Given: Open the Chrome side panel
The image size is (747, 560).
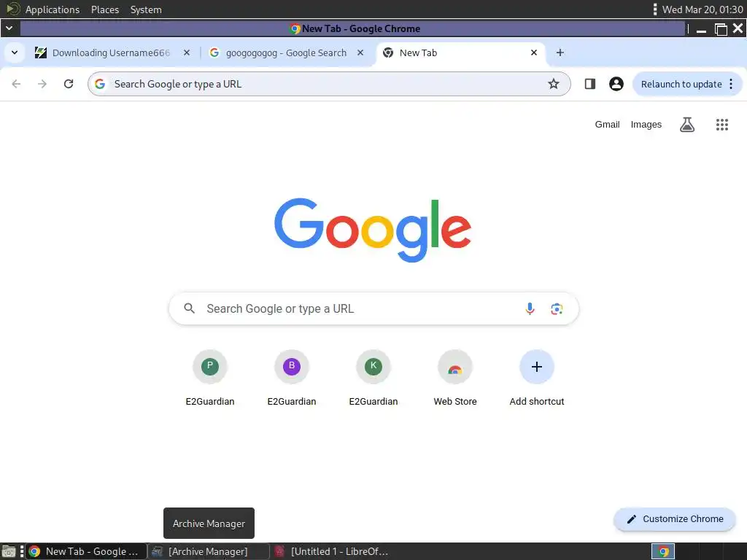Looking at the screenshot, I should (589, 84).
